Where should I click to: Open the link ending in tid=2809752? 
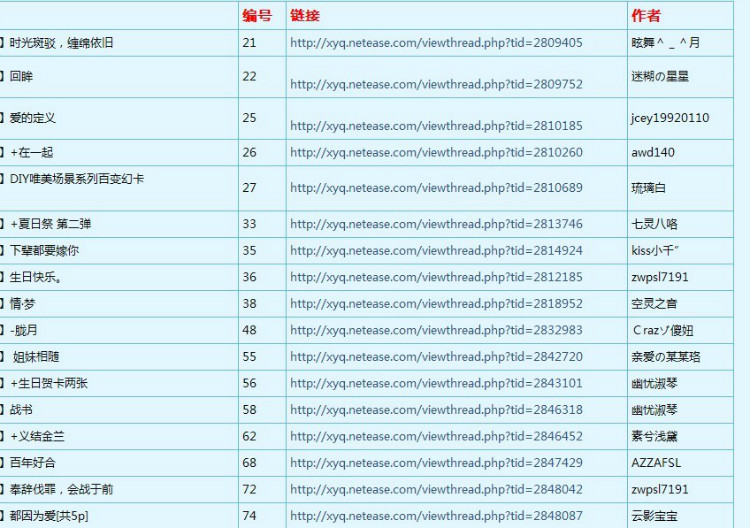point(436,85)
